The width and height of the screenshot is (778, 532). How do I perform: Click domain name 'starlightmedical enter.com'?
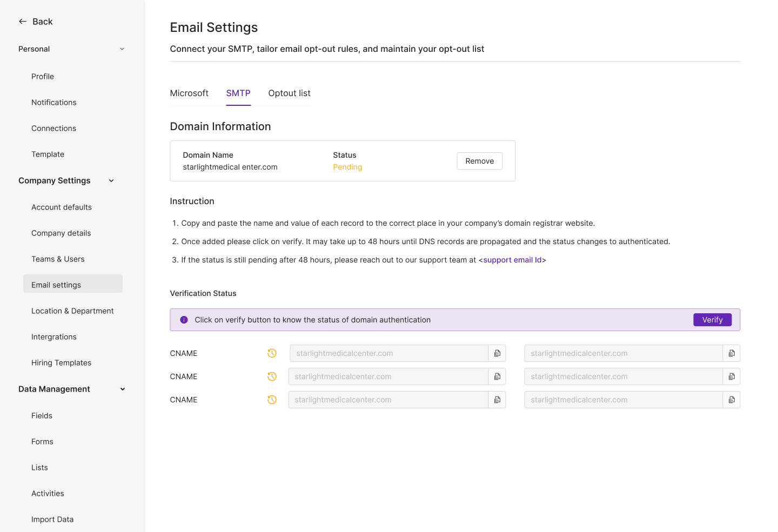230,167
